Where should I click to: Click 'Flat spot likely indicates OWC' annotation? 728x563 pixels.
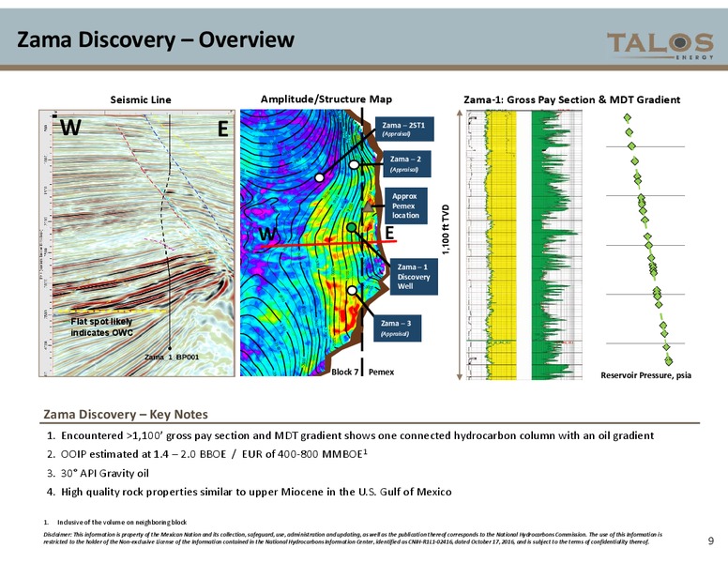[x=101, y=327]
